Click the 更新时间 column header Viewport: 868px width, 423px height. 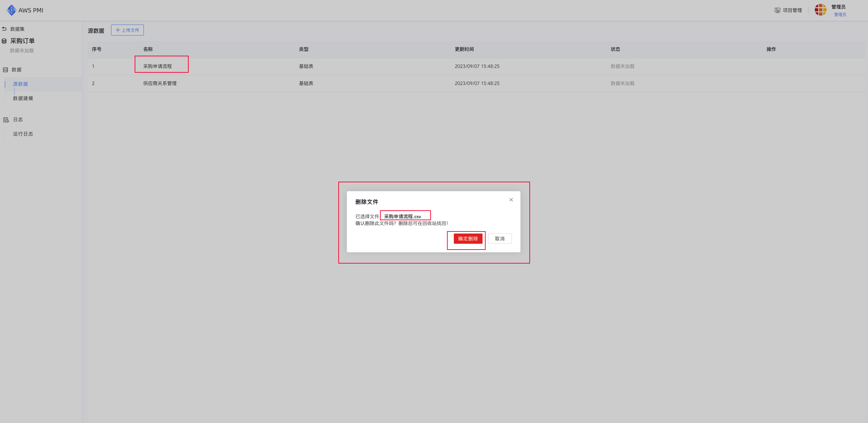464,49
